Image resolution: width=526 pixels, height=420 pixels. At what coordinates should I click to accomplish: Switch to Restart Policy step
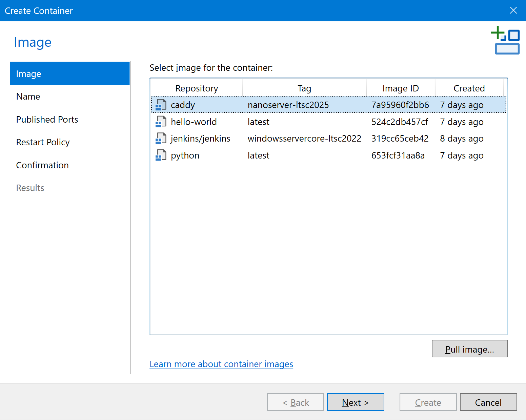click(43, 142)
